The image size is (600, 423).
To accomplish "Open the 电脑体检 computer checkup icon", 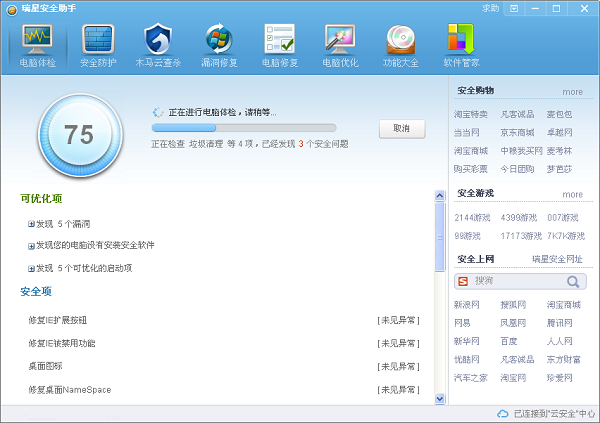I will (37, 39).
